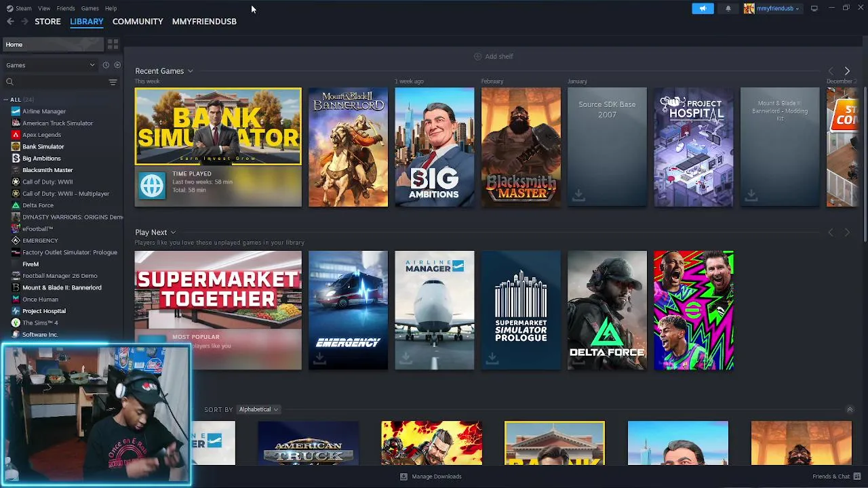This screenshot has height=488, width=868.
Task: Toggle the library grid view icon
Action: pos(113,44)
